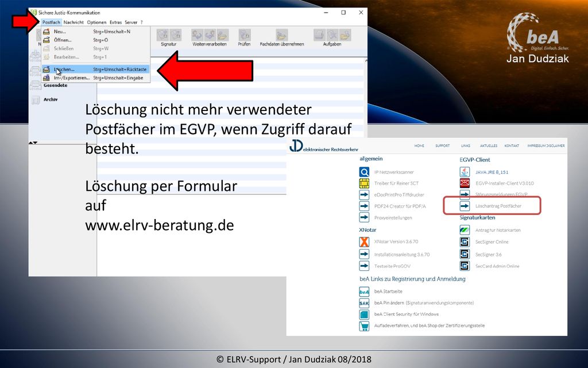Choose Neu... in the Postfach menu
Viewport: 588px width, 368px height.
pyautogui.click(x=96, y=32)
